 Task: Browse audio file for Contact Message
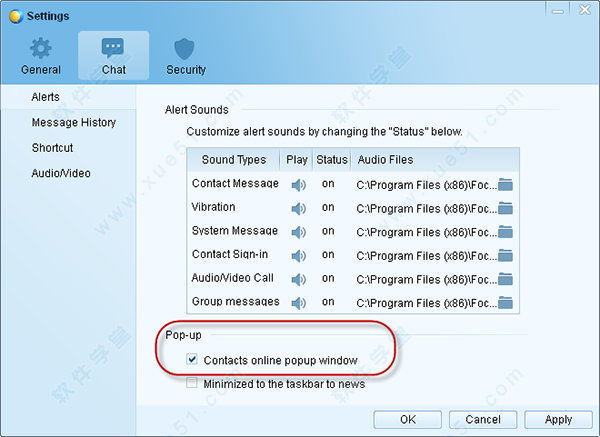coord(505,185)
